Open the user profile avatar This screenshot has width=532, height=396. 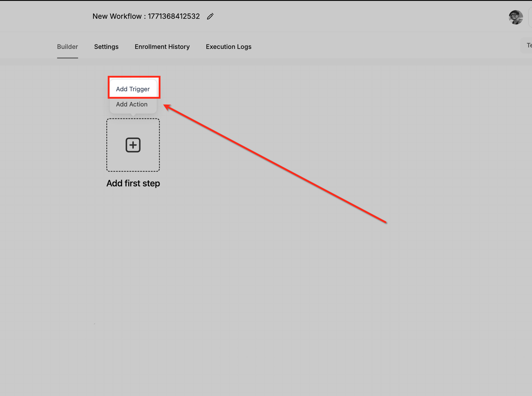coord(516,17)
